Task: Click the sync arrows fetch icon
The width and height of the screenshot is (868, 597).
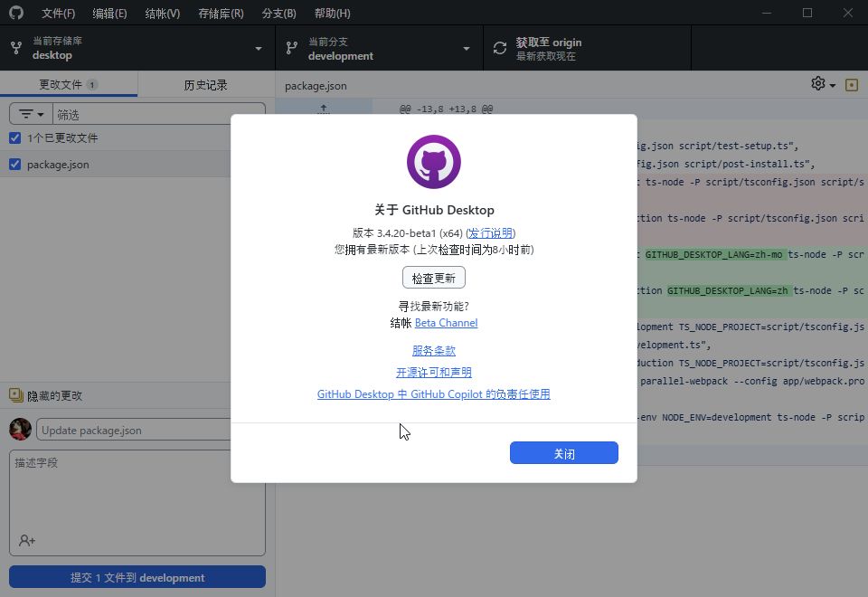Action: (x=500, y=48)
